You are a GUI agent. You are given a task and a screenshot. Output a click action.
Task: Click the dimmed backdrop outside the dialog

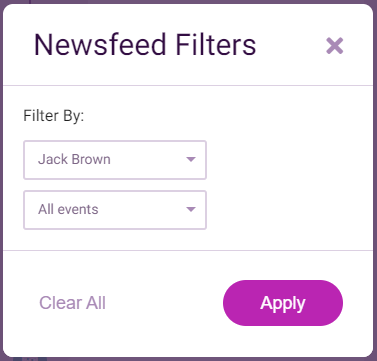click(x=375, y=180)
